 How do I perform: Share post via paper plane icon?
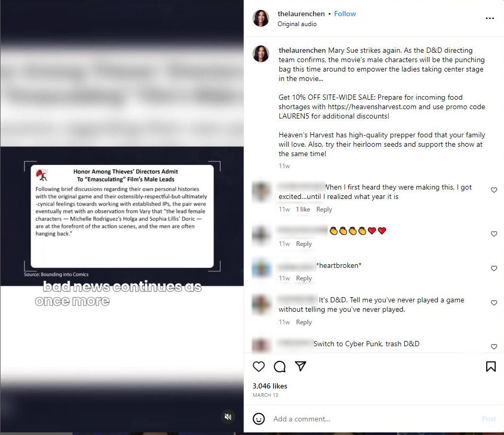pyautogui.click(x=300, y=366)
